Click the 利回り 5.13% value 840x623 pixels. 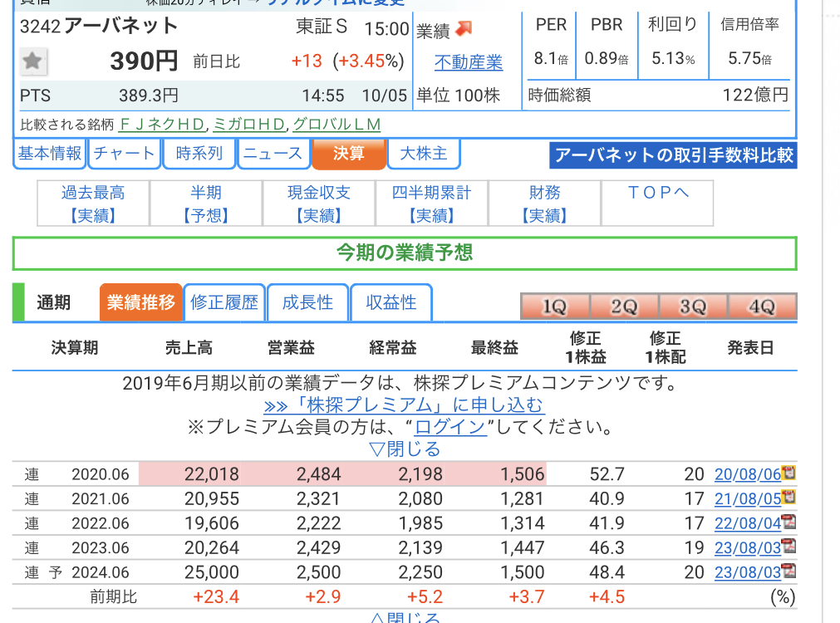pyautogui.click(x=673, y=58)
